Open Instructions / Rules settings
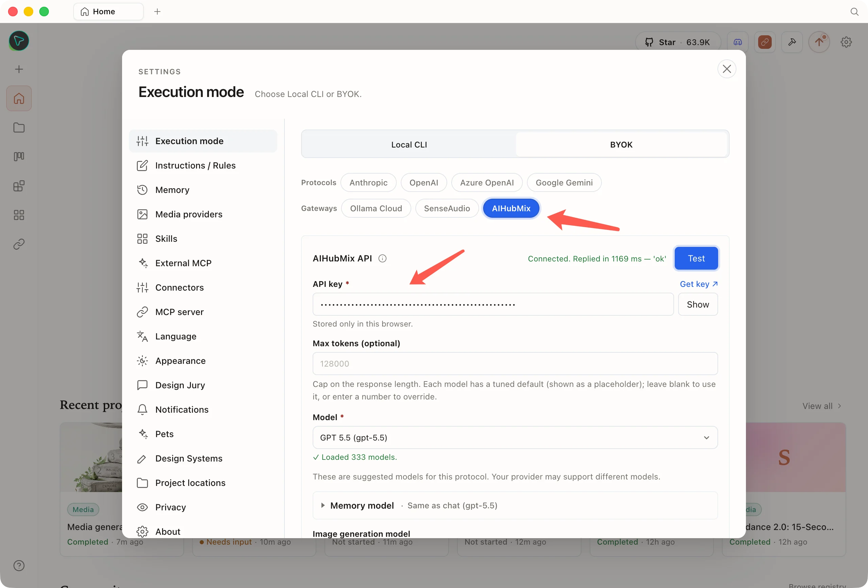This screenshot has height=588, width=868. pyautogui.click(x=203, y=165)
